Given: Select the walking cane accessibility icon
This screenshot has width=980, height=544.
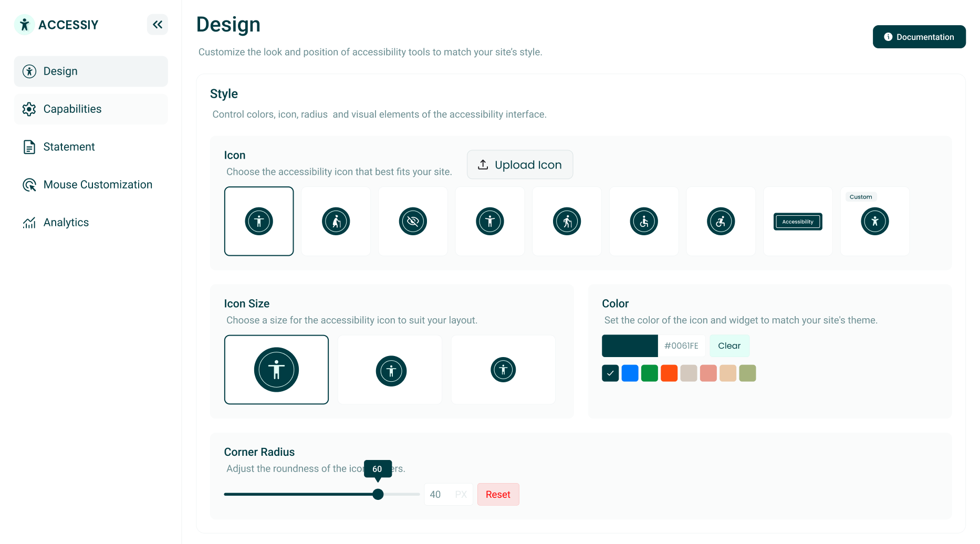Looking at the screenshot, I should [x=336, y=221].
